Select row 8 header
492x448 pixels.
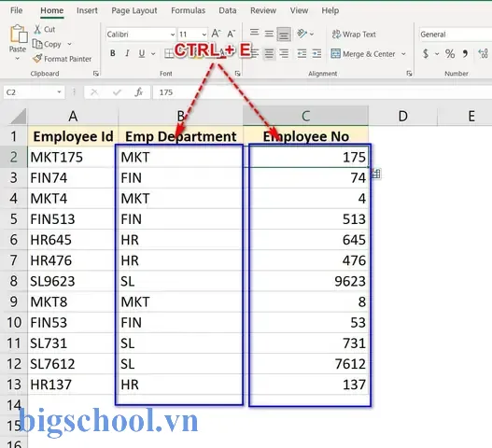click(13, 281)
